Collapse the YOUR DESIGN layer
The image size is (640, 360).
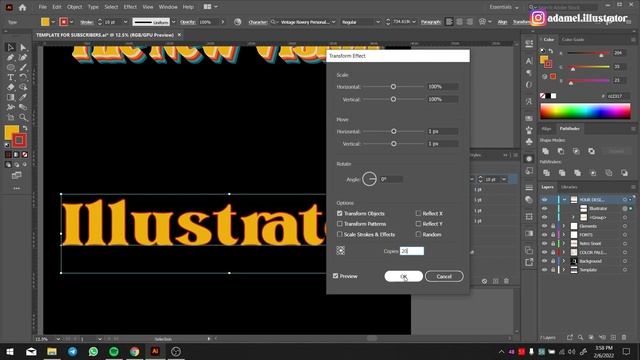(x=564, y=200)
